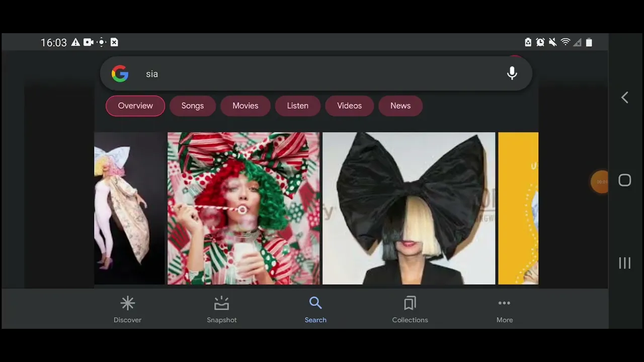Tap the Android back navigation arrow

[x=624, y=98]
